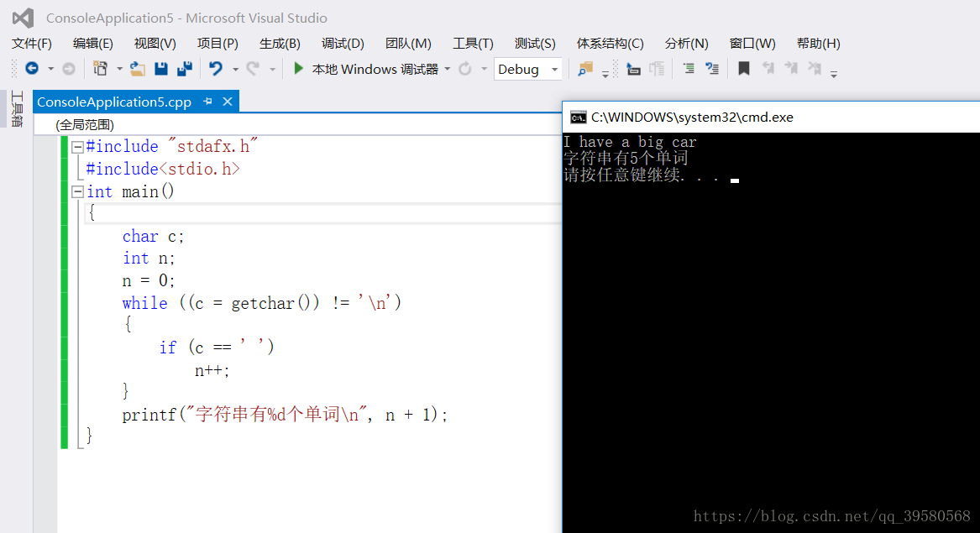The image size is (980, 533).
Task: Start debugging with the green play arrow
Action: pyautogui.click(x=299, y=68)
